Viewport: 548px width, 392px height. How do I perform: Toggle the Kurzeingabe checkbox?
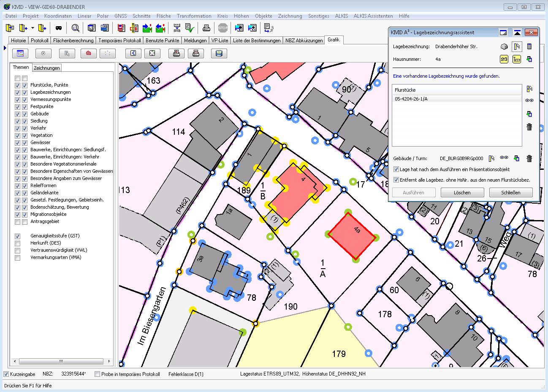(6, 374)
